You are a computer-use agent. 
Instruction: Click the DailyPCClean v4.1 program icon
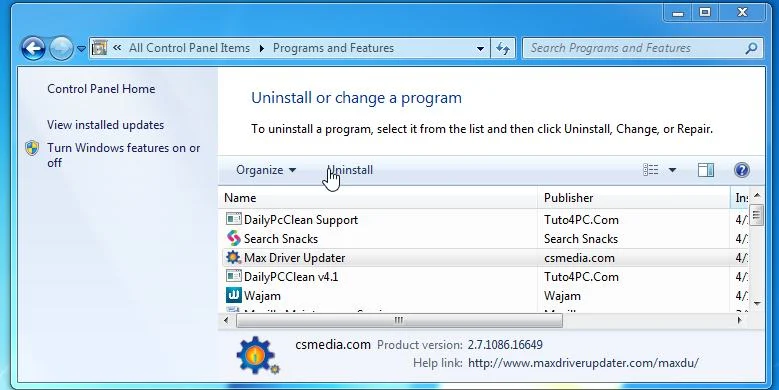tap(234, 276)
